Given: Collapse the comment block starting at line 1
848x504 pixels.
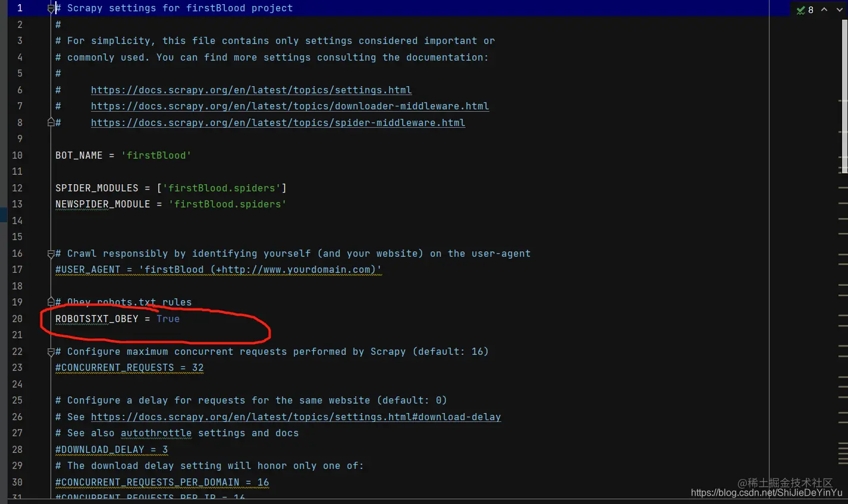Looking at the screenshot, I should (x=51, y=8).
